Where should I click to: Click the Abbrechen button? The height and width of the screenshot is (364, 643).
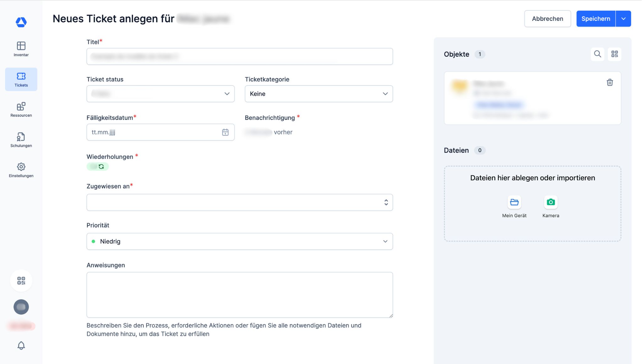547,19
